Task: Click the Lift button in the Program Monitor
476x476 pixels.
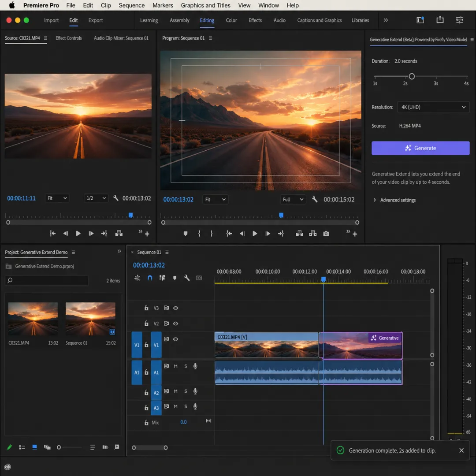Action: pos(300,234)
